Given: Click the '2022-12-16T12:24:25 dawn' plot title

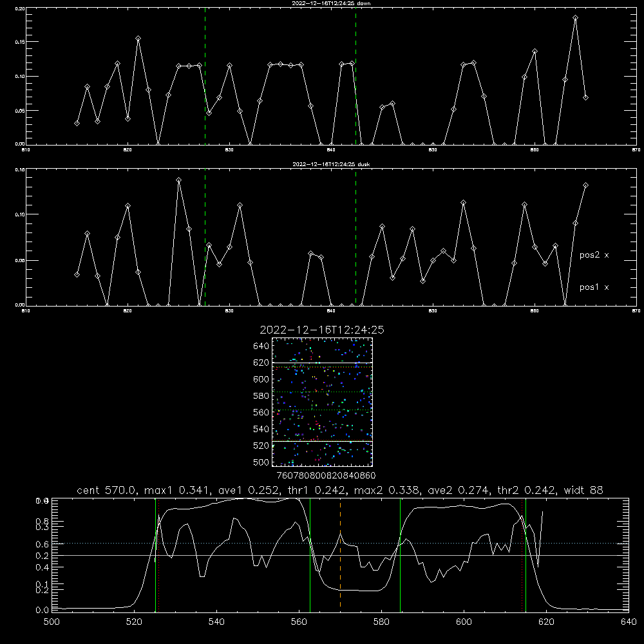Looking at the screenshot, I should point(332,3).
